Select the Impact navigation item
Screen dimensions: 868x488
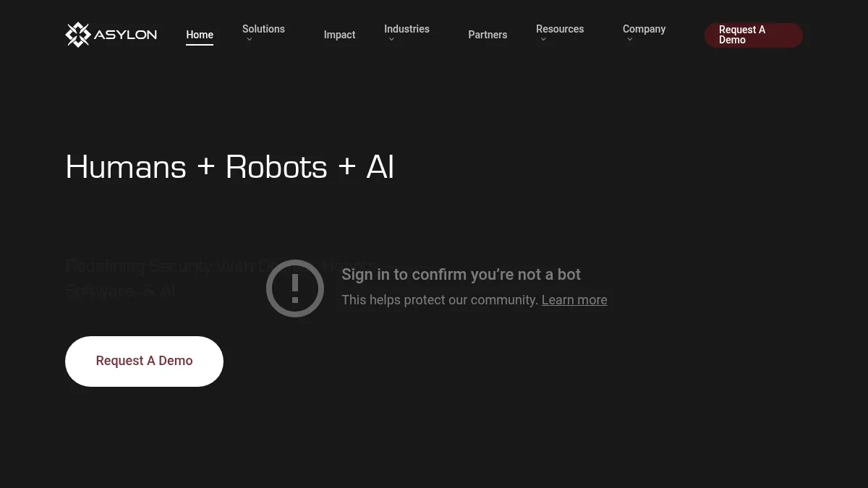pyautogui.click(x=339, y=34)
